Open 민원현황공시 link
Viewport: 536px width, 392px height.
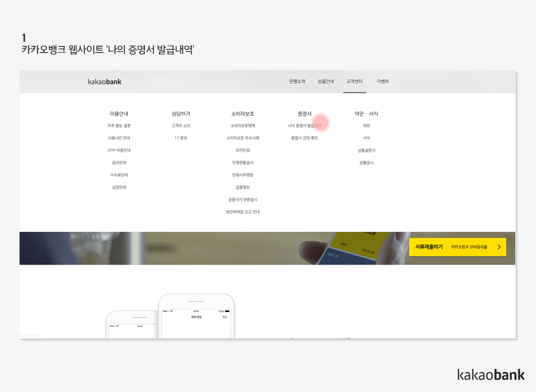pos(243,163)
